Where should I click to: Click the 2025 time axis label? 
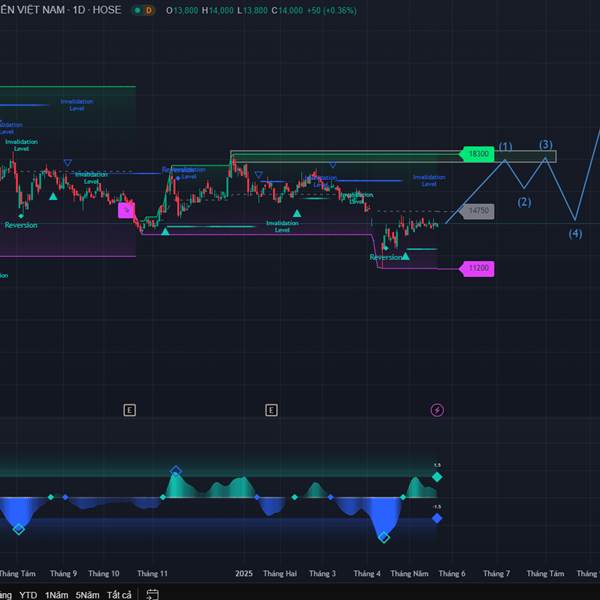tap(244, 573)
